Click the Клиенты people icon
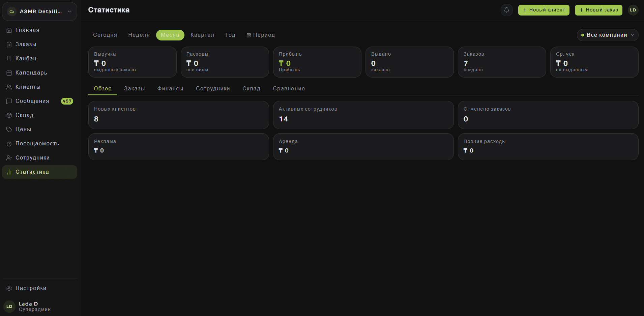 (9, 87)
